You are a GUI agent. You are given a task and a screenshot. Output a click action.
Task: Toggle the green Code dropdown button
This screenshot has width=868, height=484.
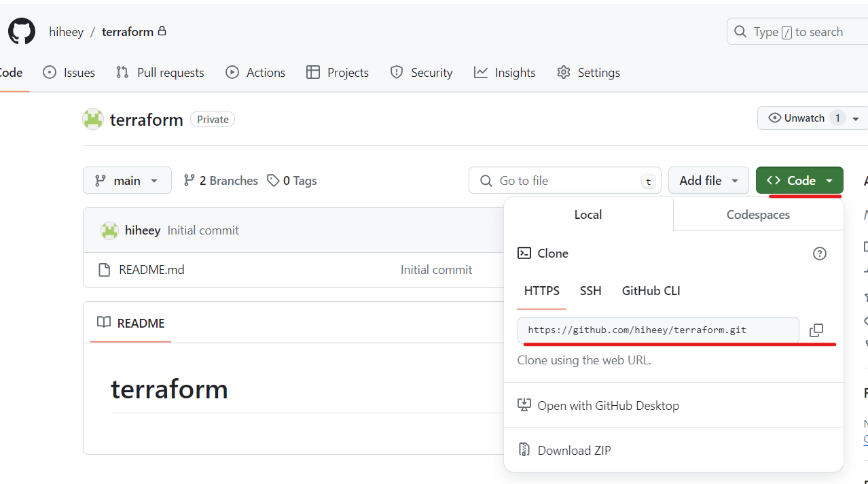[x=799, y=180]
